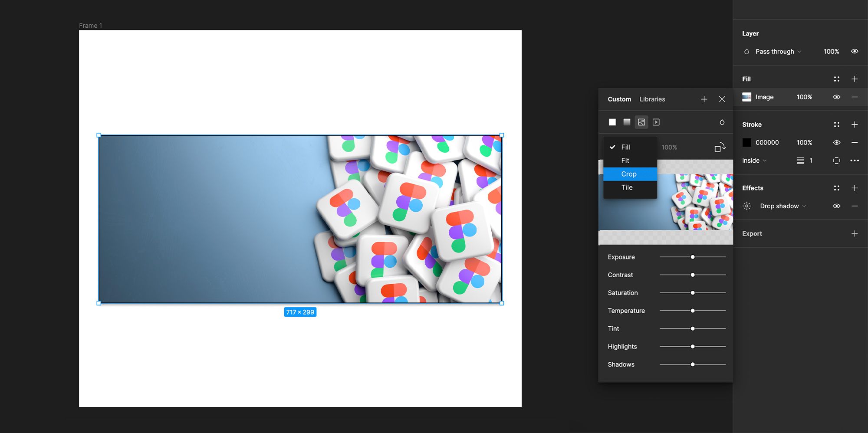Toggle layer visibility eye in Layer section
868x433 pixels.
pyautogui.click(x=855, y=51)
